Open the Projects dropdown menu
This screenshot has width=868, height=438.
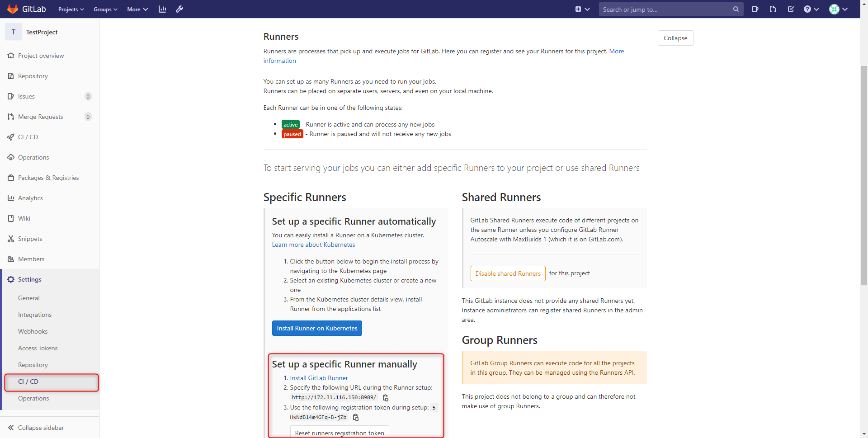(x=71, y=9)
